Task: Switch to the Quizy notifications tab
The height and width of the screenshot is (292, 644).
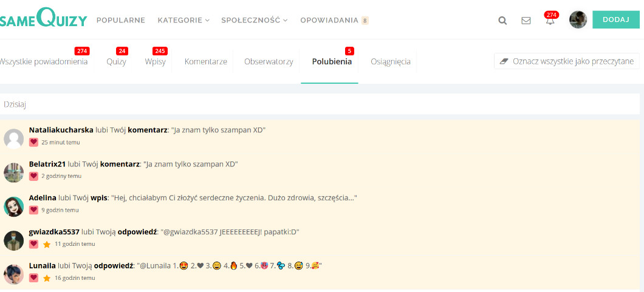Action: tap(116, 61)
